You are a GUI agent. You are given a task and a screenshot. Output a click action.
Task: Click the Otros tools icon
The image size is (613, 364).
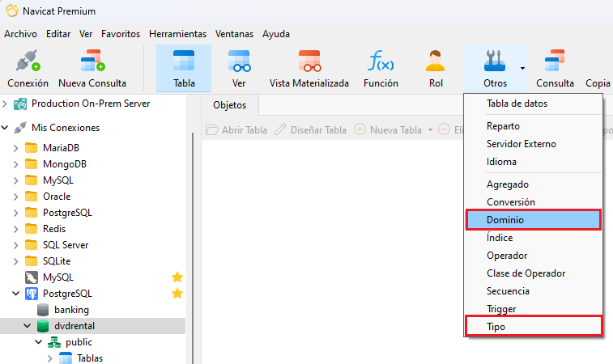tap(495, 61)
